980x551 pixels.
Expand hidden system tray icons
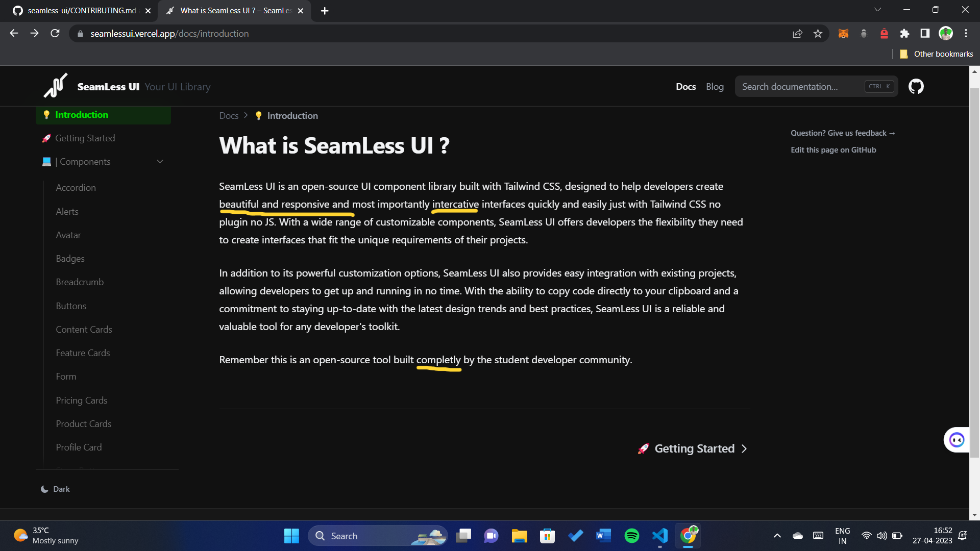[x=777, y=536]
